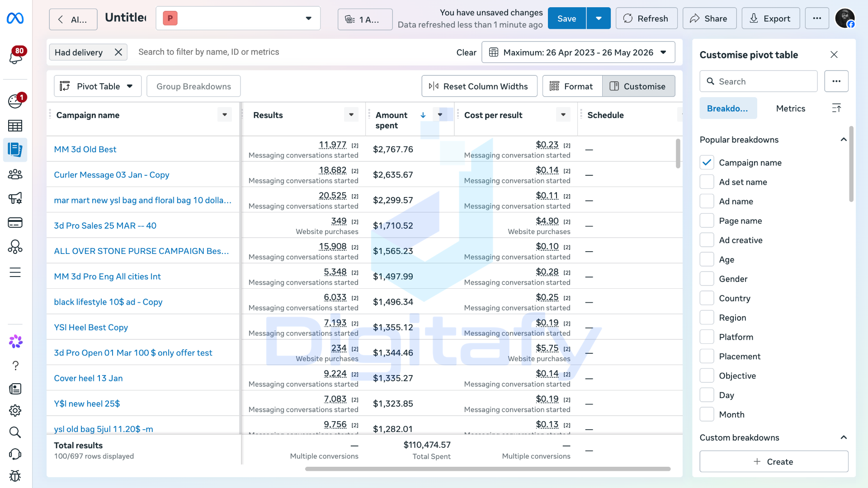Open the Search magnifier in sidebar
The height and width of the screenshot is (488, 868).
coord(15,432)
